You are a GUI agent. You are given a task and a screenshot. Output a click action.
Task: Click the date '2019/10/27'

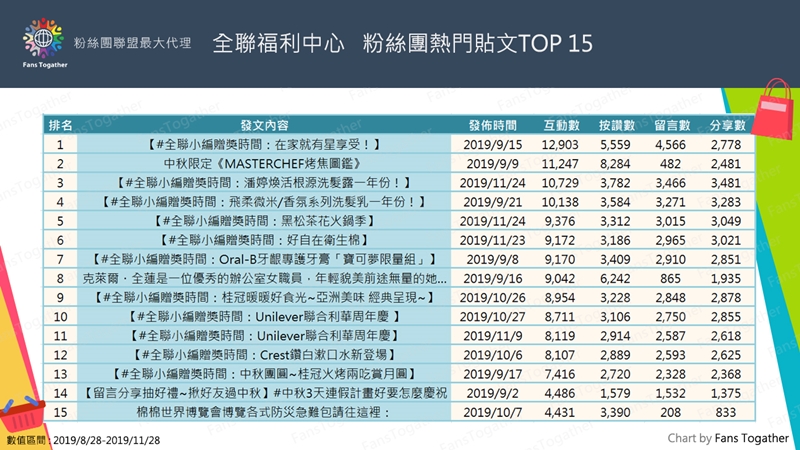coord(492,317)
